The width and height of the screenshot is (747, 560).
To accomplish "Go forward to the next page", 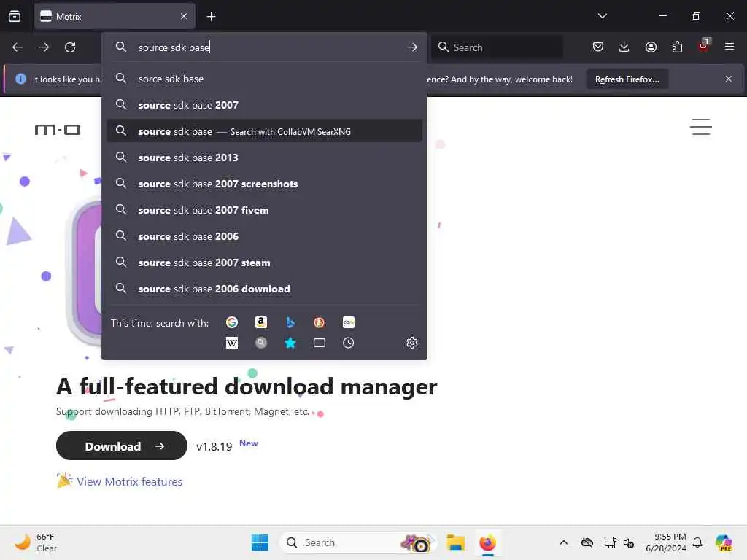I will (x=44, y=47).
